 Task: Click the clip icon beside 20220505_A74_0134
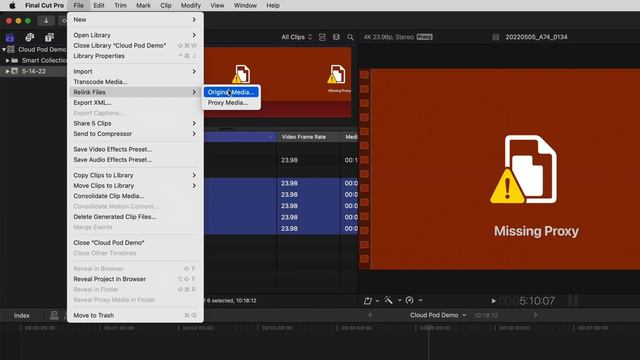point(496,37)
